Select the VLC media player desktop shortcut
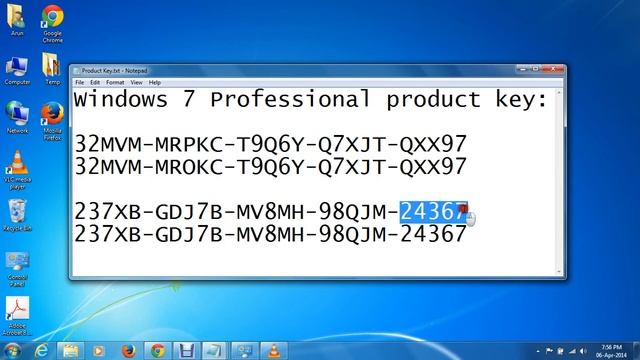Image resolution: width=640 pixels, height=360 pixels. tap(17, 169)
